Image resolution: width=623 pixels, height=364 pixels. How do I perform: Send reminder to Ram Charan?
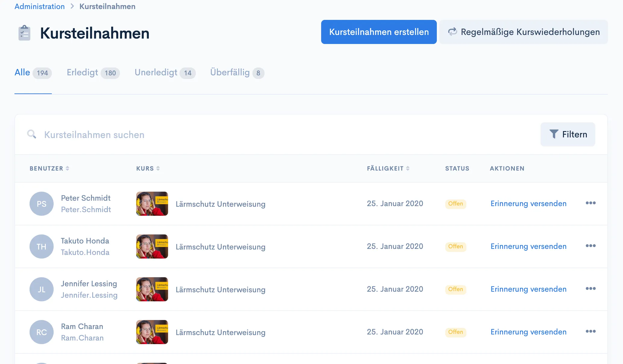point(528,332)
